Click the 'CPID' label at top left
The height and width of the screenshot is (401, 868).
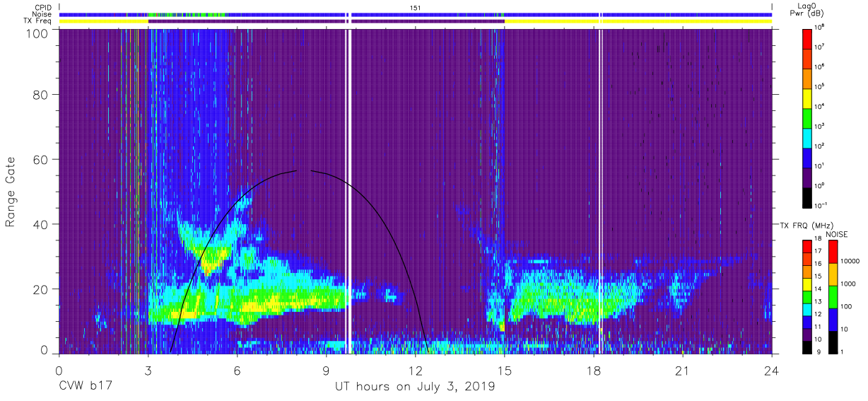(x=42, y=7)
